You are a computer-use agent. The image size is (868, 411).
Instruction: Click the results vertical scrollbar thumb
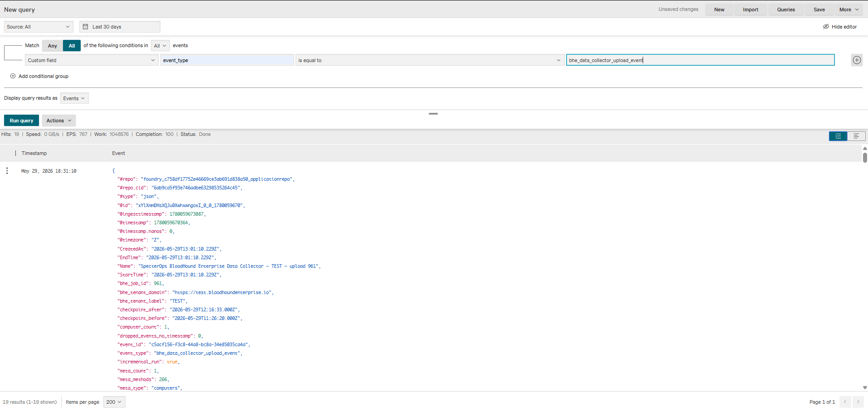865,157
